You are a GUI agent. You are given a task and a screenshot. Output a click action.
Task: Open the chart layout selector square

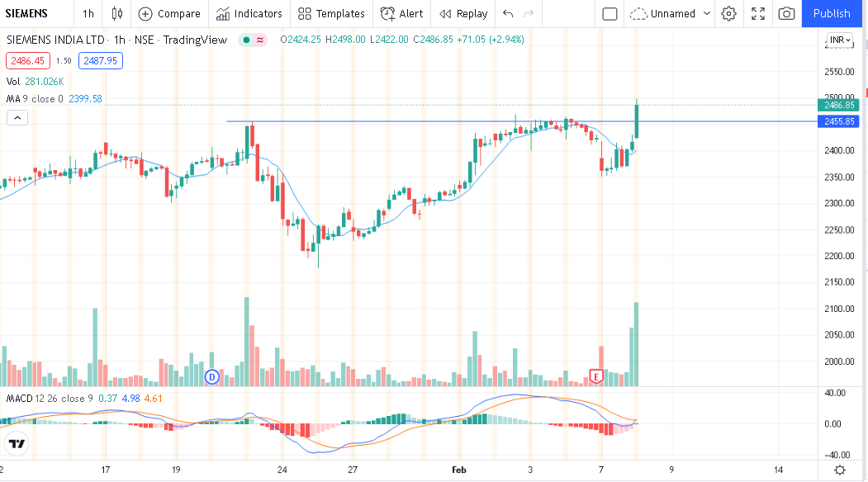coord(609,13)
